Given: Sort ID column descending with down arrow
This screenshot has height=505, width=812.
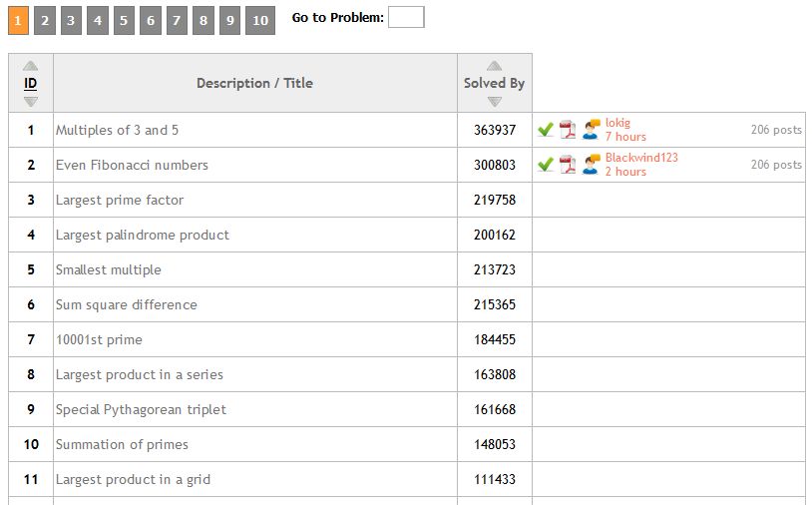Looking at the screenshot, I should pos(31,102).
